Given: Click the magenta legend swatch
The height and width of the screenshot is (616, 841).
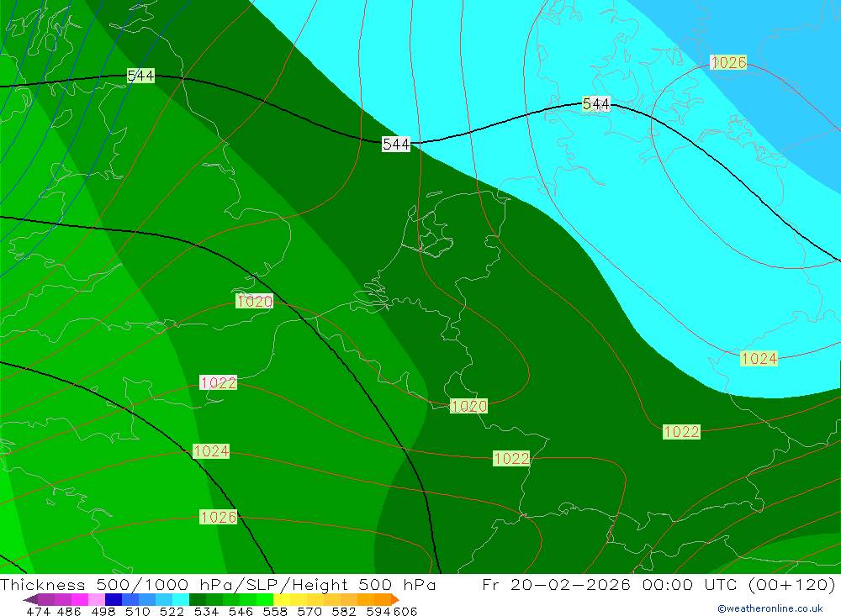Looking at the screenshot, I should point(80,599).
